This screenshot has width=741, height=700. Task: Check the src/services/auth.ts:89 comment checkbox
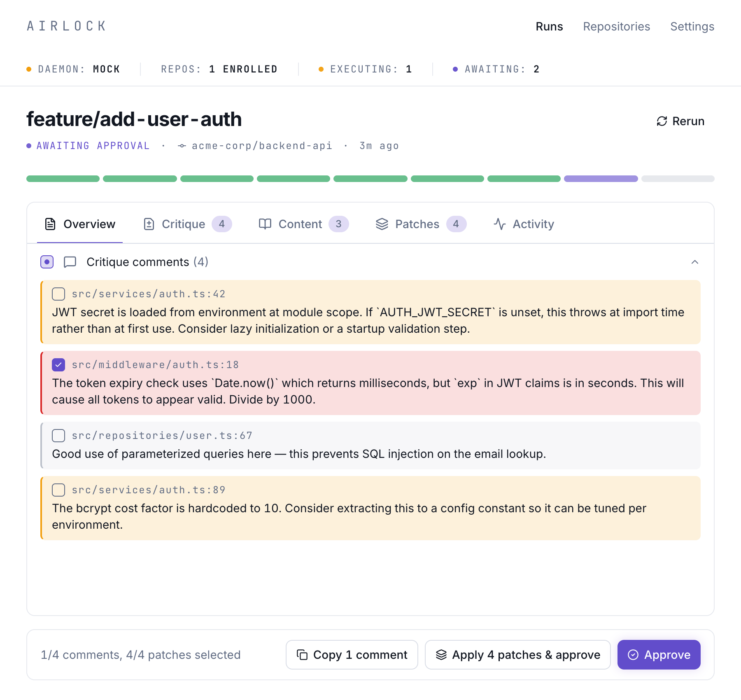[58, 490]
